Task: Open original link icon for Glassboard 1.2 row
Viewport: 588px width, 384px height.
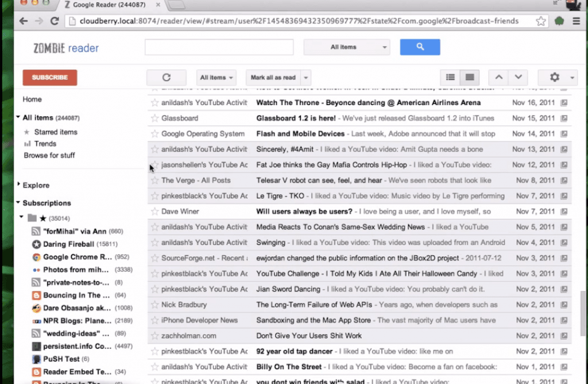Action: [x=564, y=118]
